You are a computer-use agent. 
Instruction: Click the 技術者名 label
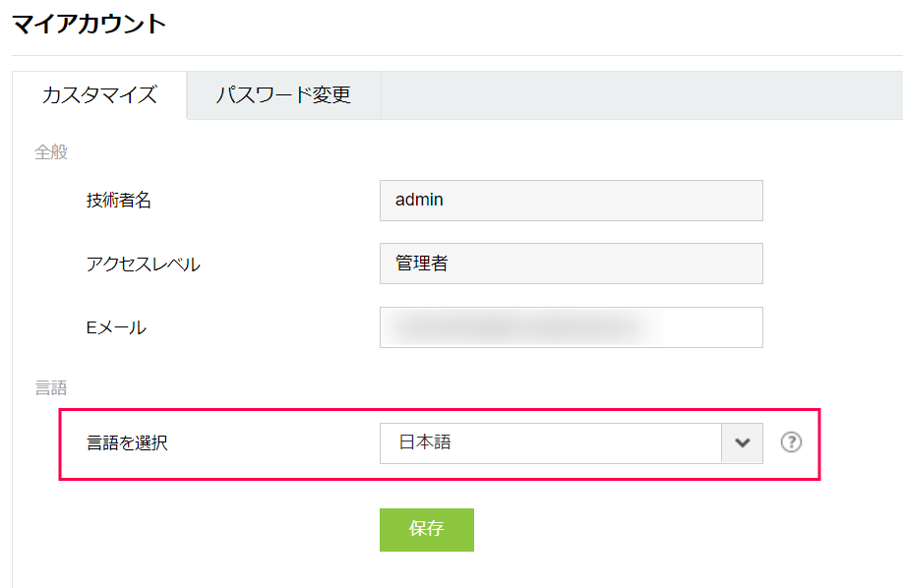point(119,201)
